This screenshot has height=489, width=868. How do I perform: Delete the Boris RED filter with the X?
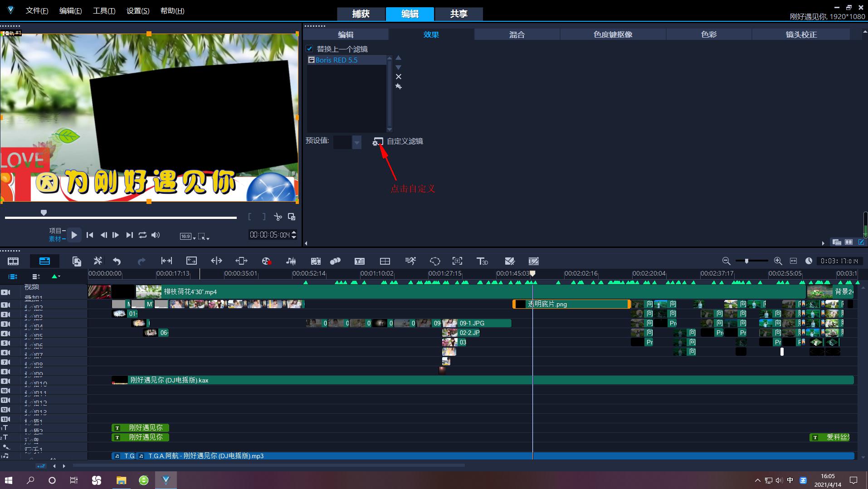tap(399, 77)
